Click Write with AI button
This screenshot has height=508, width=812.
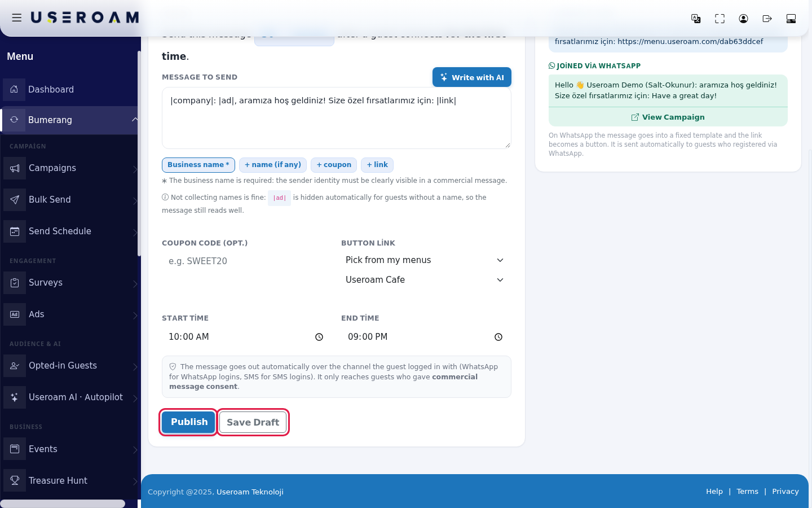472,77
